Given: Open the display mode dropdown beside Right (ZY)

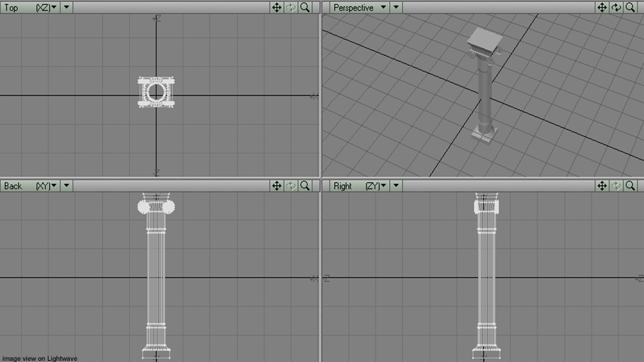Looking at the screenshot, I should 396,186.
